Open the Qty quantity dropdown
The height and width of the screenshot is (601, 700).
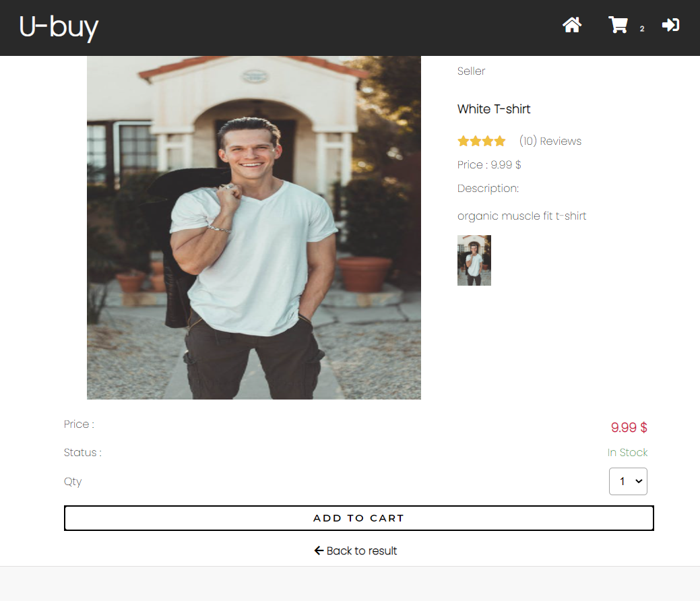point(628,481)
